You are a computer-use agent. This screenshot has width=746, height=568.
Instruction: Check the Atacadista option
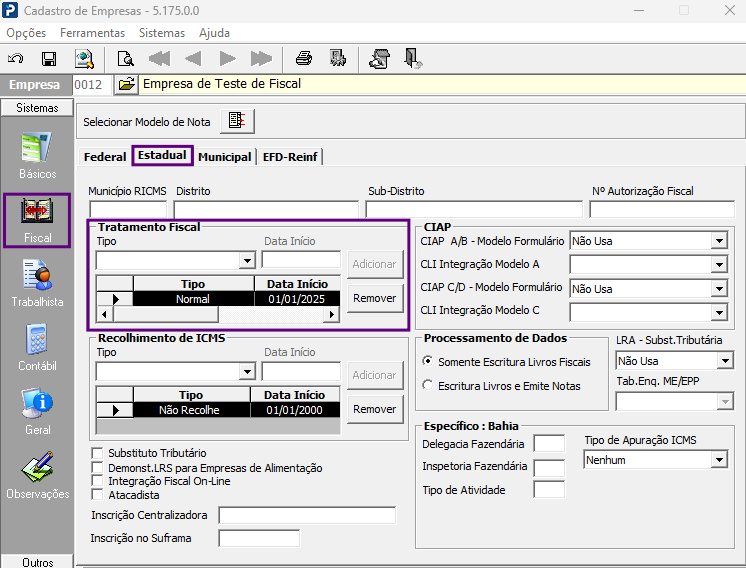click(97, 494)
